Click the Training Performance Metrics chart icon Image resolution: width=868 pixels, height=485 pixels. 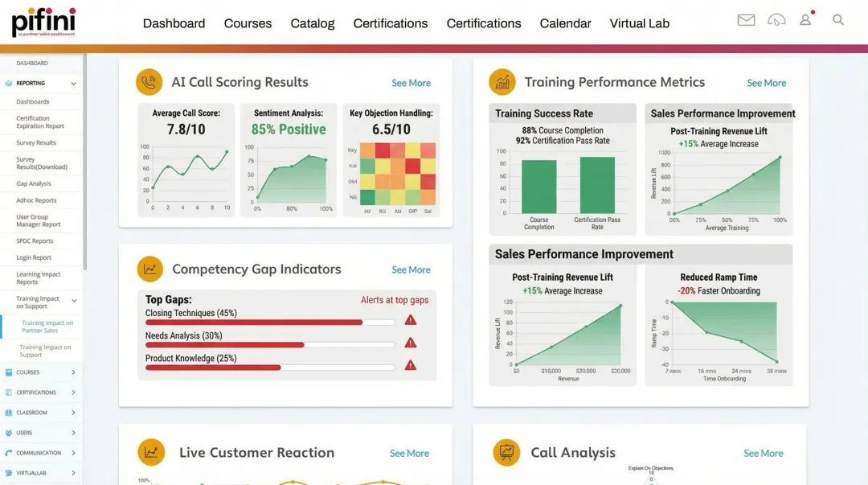(502, 81)
